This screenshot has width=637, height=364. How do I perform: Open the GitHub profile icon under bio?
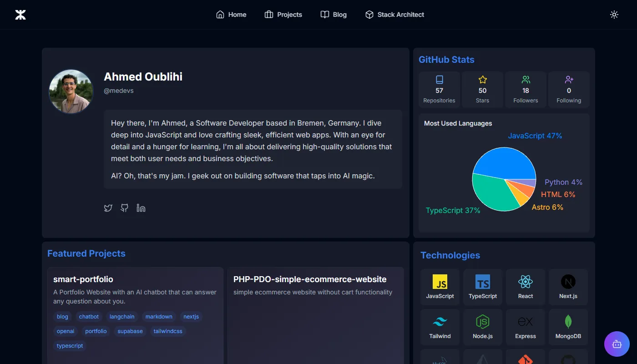tap(124, 208)
